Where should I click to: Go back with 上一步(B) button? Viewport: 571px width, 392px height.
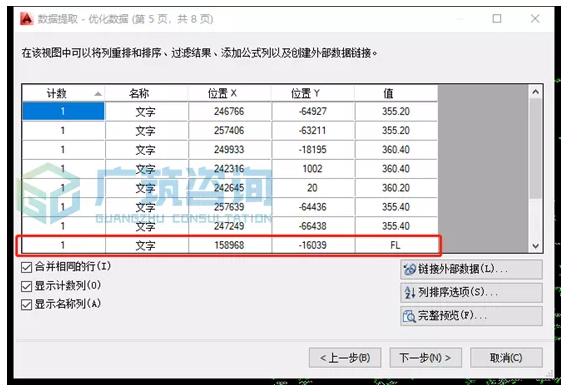(x=345, y=358)
